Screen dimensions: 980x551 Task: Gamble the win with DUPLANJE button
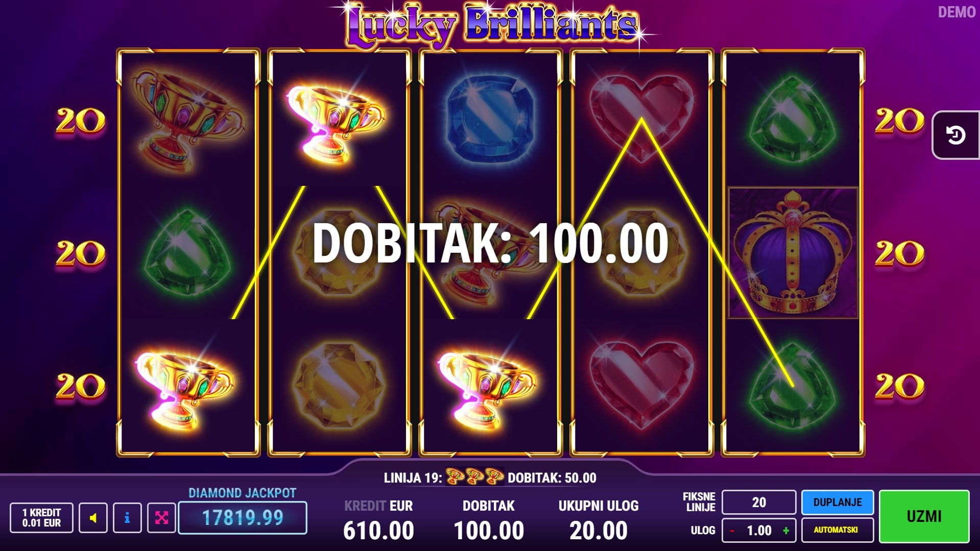click(x=838, y=502)
